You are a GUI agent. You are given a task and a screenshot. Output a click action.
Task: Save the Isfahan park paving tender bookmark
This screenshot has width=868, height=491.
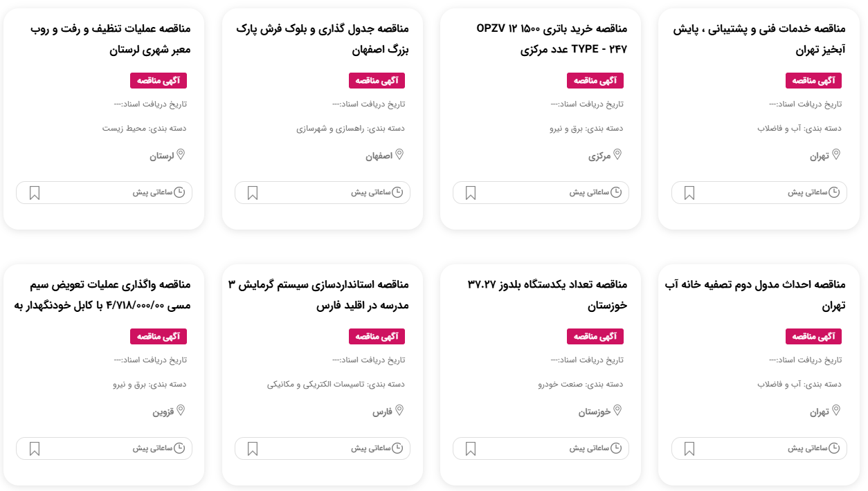pos(253,193)
